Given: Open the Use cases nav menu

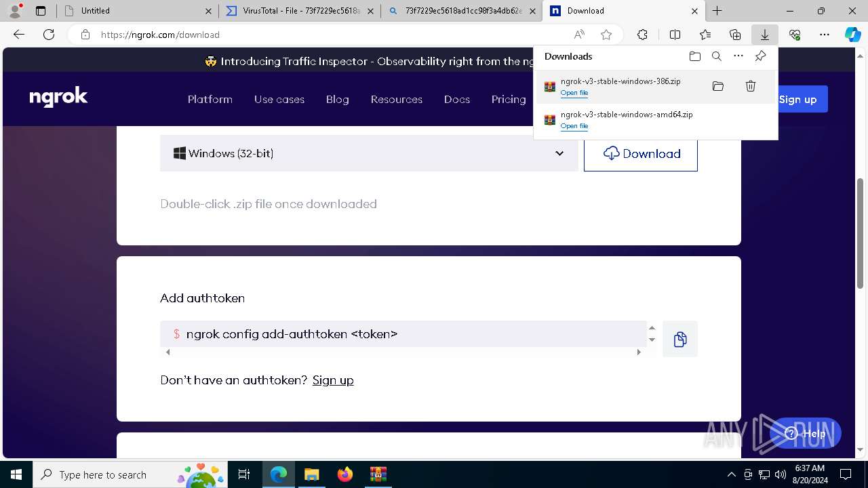Looking at the screenshot, I should (x=279, y=99).
